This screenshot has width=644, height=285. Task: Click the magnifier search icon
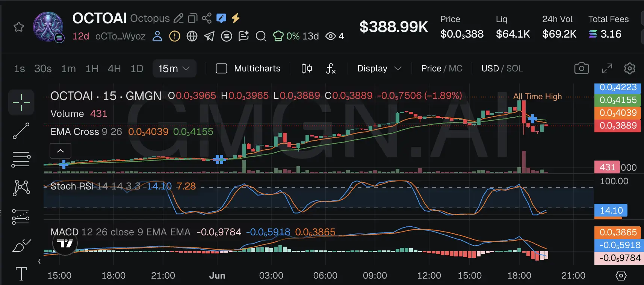pyautogui.click(x=261, y=36)
